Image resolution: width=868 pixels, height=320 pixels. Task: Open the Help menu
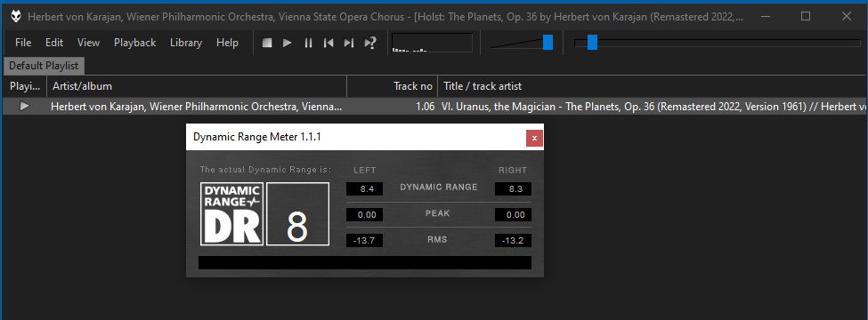click(228, 43)
